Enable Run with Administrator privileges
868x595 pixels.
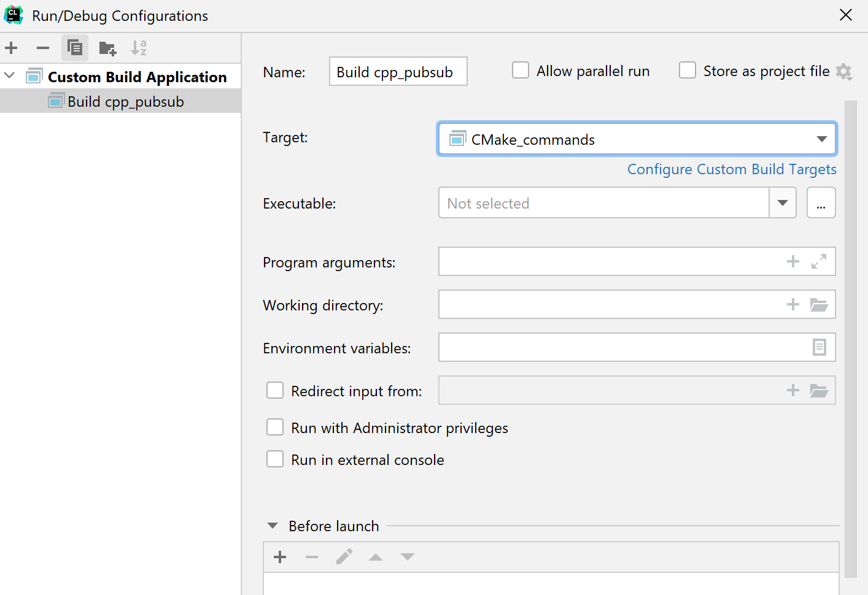click(275, 427)
